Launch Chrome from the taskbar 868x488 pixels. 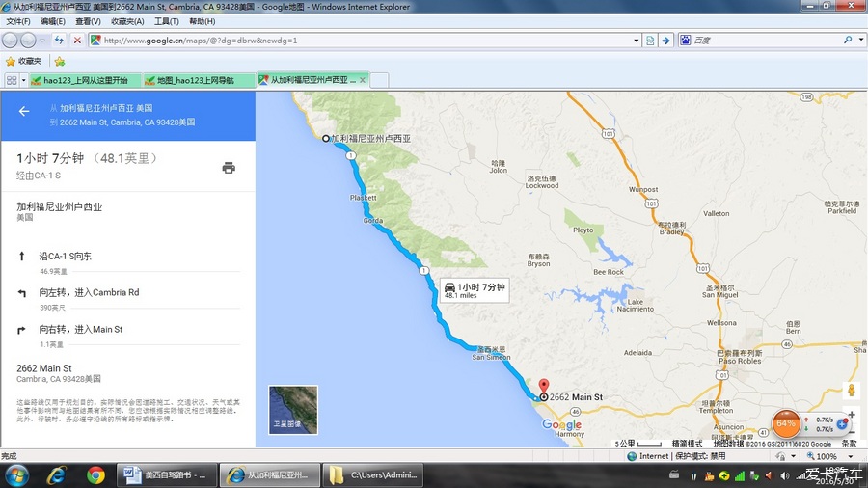(x=95, y=475)
